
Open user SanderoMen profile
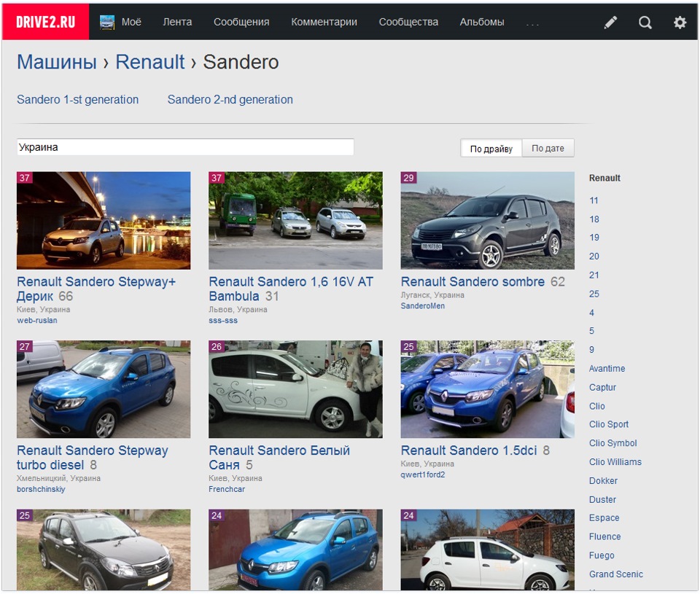click(x=423, y=306)
